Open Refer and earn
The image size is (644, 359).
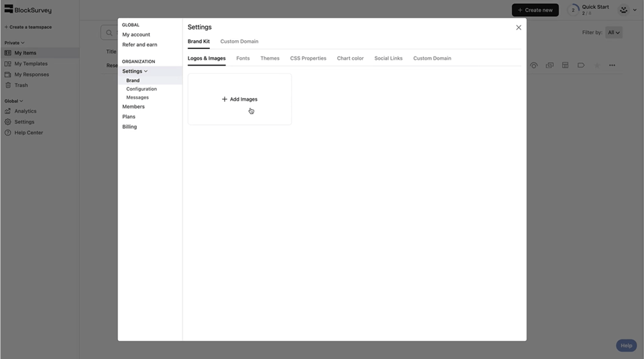pyautogui.click(x=140, y=45)
